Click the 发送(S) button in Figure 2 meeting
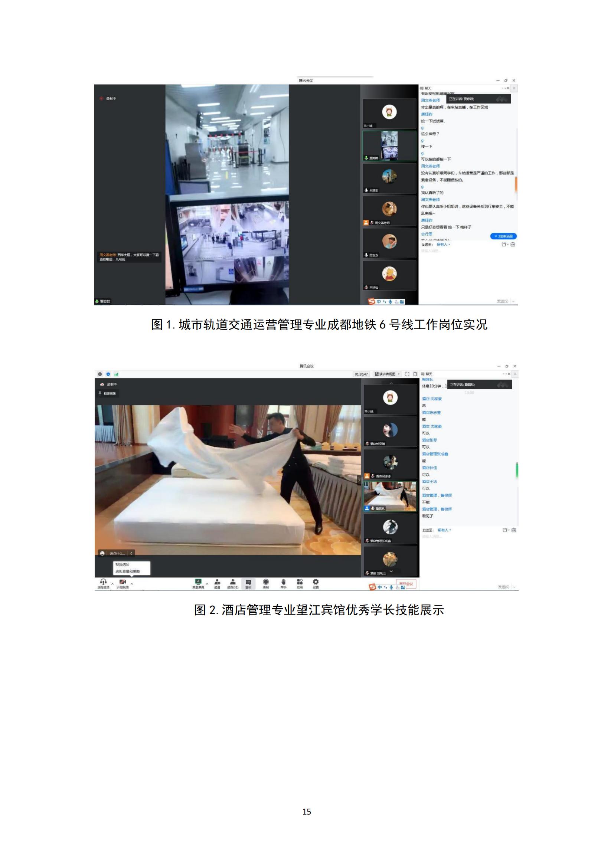The height and width of the screenshot is (868, 614). 503,587
